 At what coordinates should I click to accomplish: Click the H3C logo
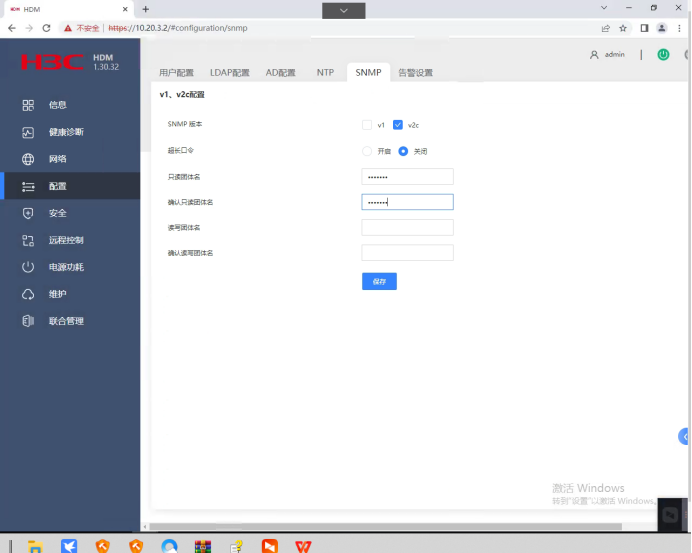(52, 62)
